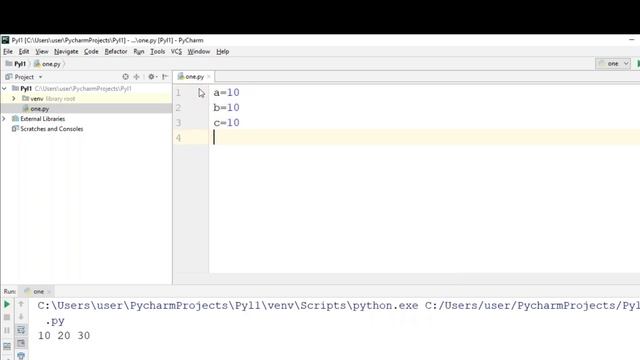
Task: Click the '10 20 30' console output
Action: 64,336
